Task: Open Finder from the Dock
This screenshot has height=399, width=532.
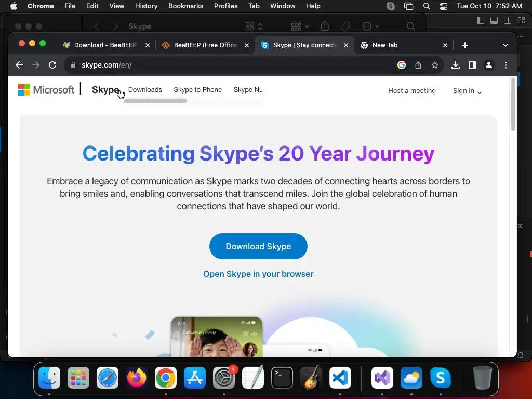Action: [x=49, y=378]
